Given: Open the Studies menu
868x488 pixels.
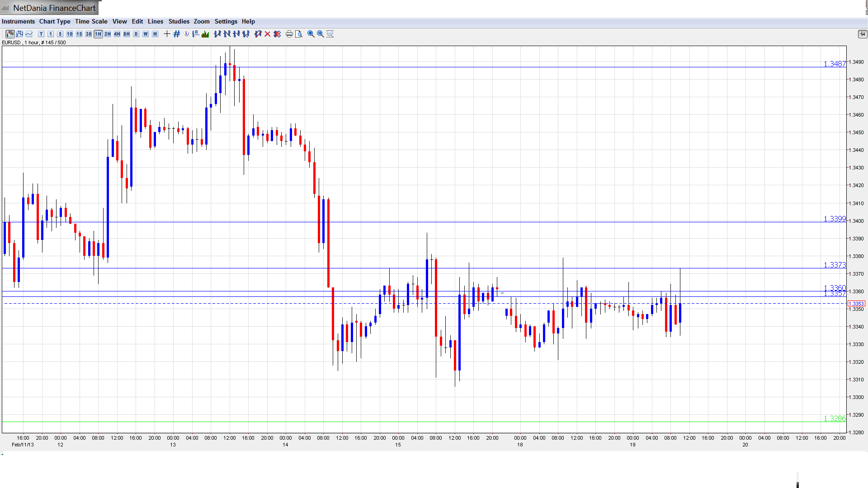Looking at the screenshot, I should [179, 21].
